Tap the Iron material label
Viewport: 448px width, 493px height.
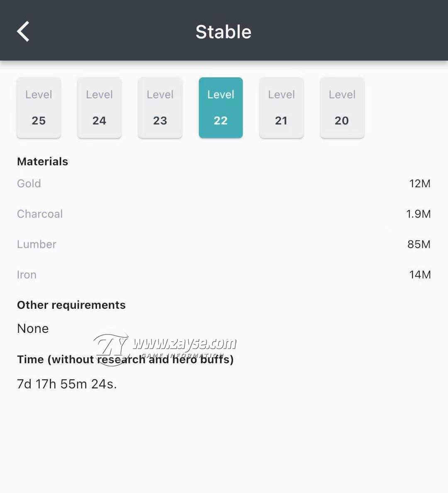pos(27,275)
